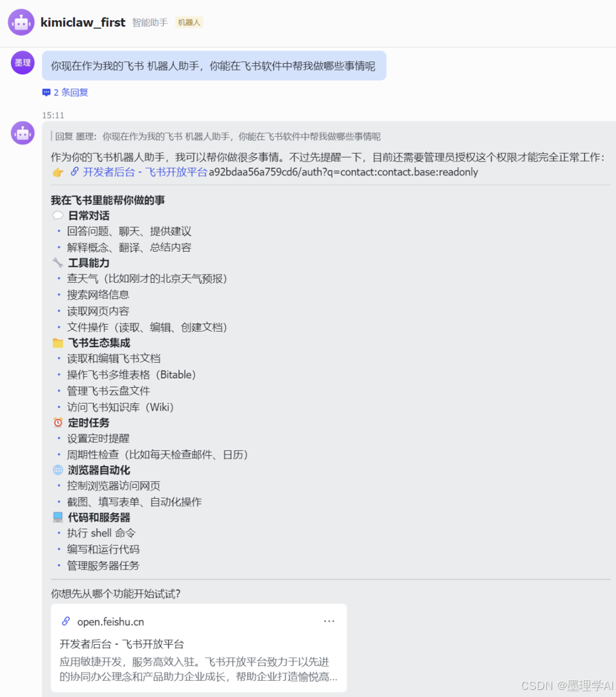Viewport: 616px width, 697px height.
Task: Click the quoted reply line 回复 墨理
Action: (x=218, y=136)
